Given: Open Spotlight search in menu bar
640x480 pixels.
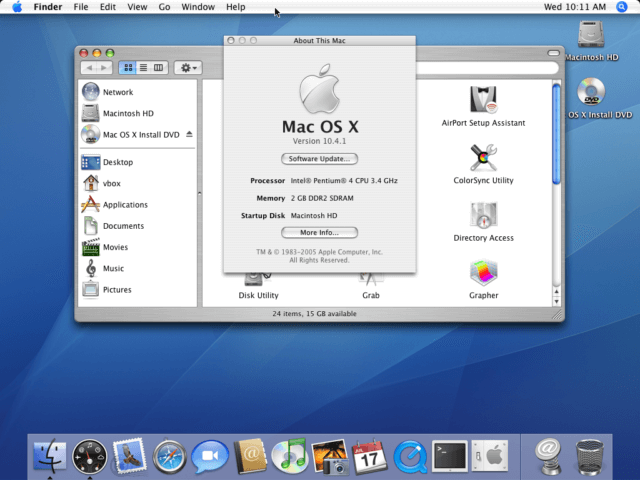Looking at the screenshot, I should (622, 7).
